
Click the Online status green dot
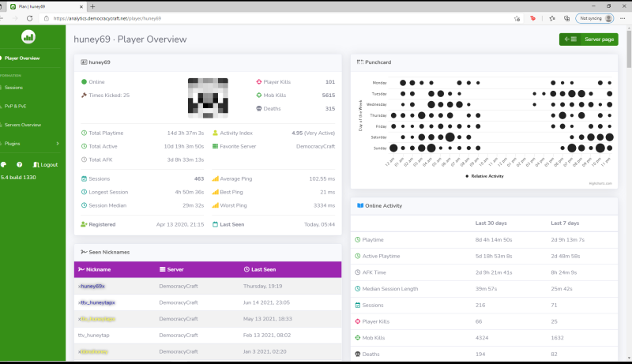tap(84, 82)
